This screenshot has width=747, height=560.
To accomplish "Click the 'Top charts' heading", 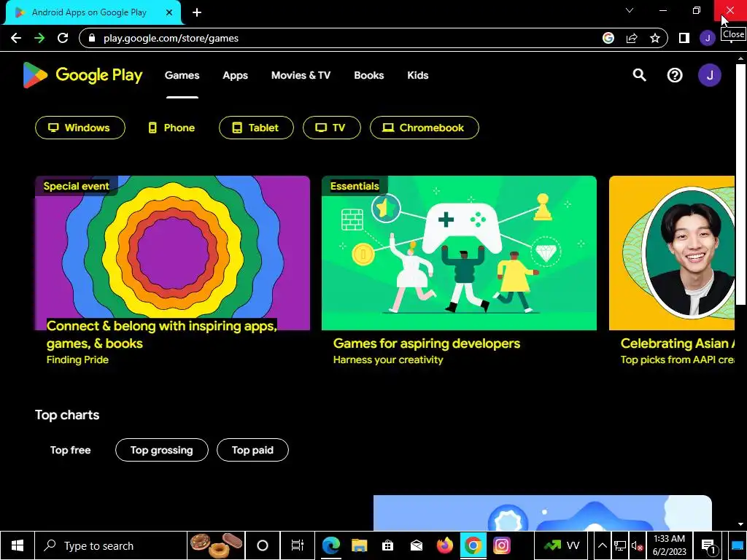I will coord(67,415).
